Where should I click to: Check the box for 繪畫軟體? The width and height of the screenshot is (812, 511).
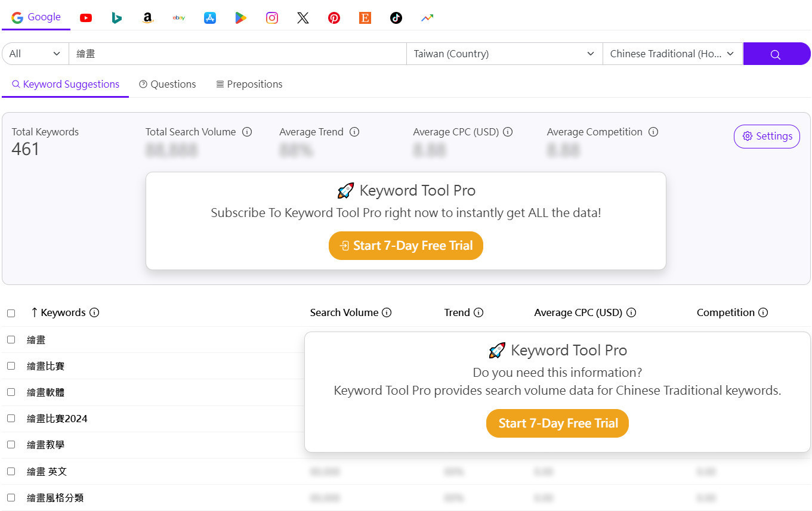pyautogui.click(x=11, y=392)
